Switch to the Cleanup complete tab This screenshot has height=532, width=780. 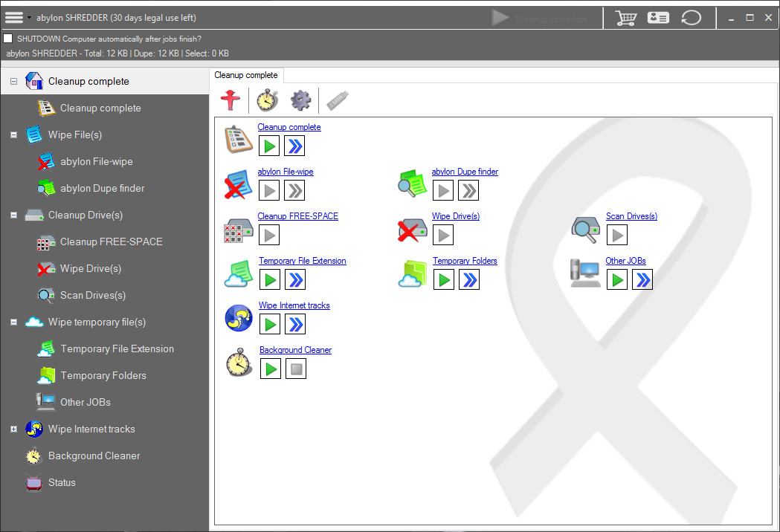[x=246, y=75]
